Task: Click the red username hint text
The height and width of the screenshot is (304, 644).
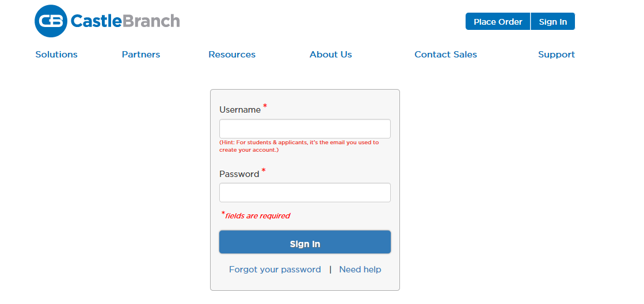Action: 299,146
